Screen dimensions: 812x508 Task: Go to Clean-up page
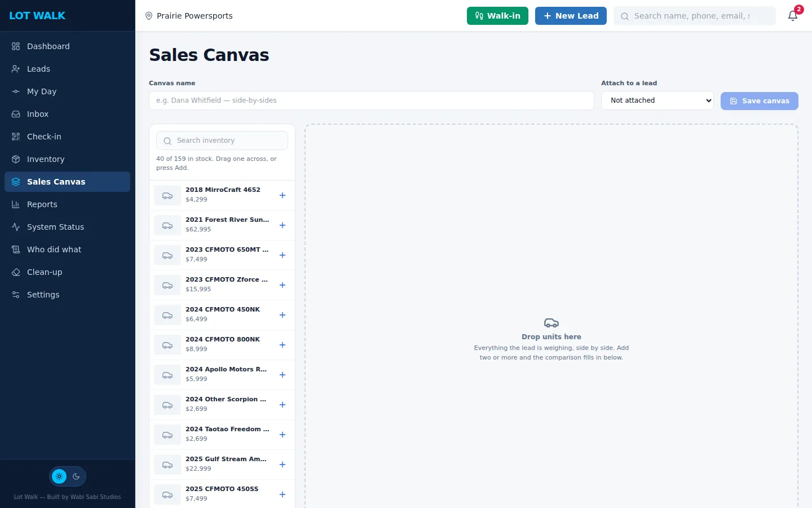pos(67,272)
